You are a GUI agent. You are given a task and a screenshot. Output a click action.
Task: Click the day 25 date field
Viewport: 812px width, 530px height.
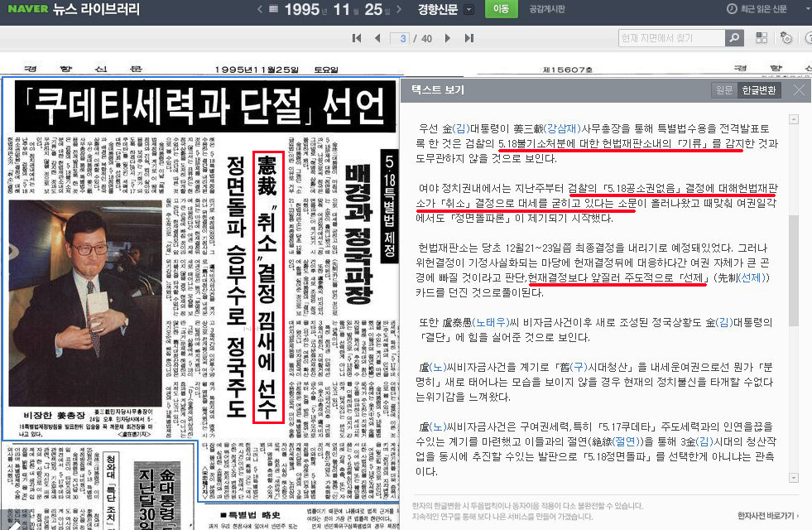373,9
